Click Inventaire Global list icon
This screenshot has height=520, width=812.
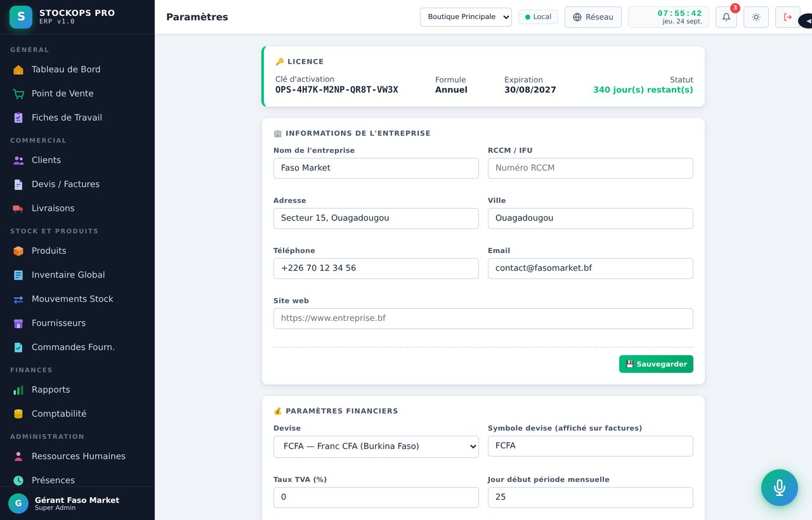(x=18, y=275)
